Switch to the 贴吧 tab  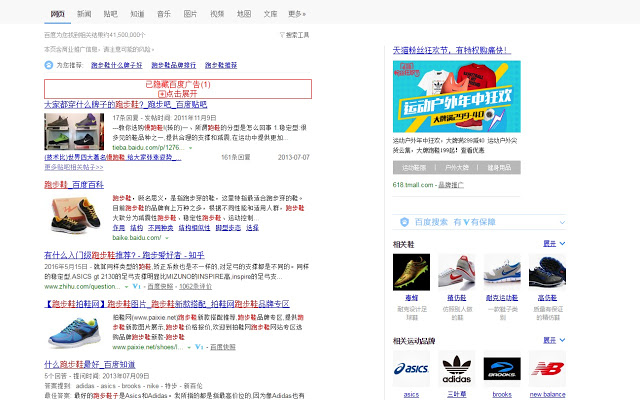[x=110, y=14]
